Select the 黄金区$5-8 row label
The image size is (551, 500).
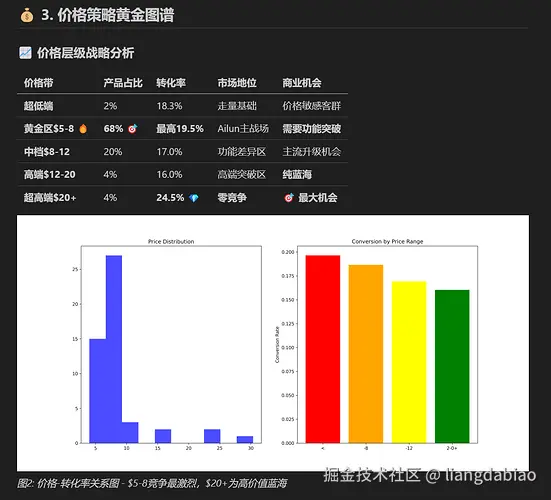[49, 129]
